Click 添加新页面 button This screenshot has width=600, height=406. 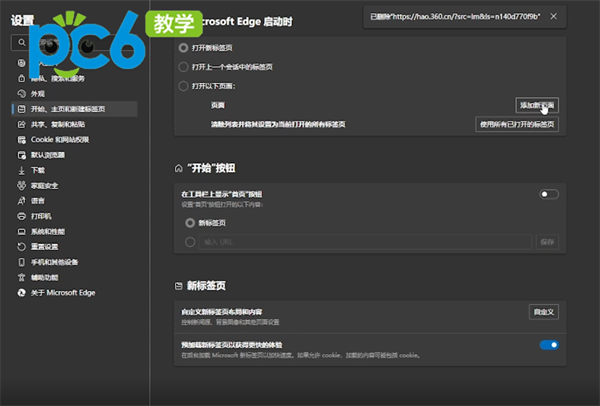click(537, 105)
